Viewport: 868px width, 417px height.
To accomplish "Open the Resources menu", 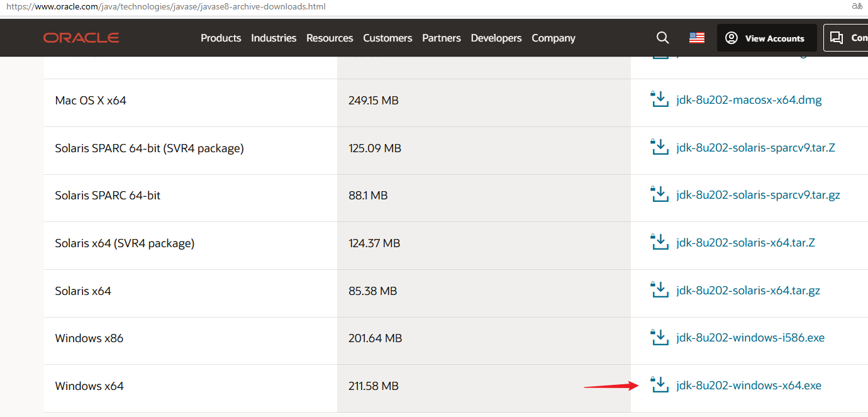I will [330, 38].
